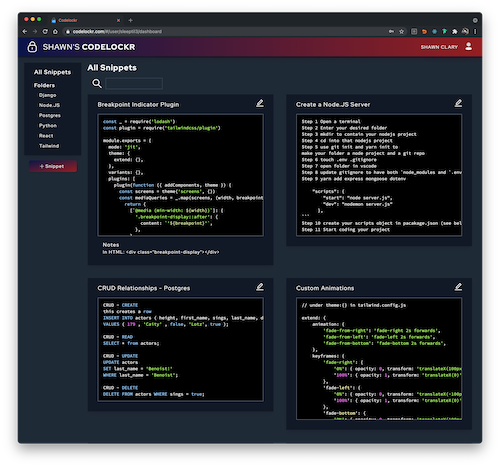Bookmark this page with the star icon

[402, 31]
